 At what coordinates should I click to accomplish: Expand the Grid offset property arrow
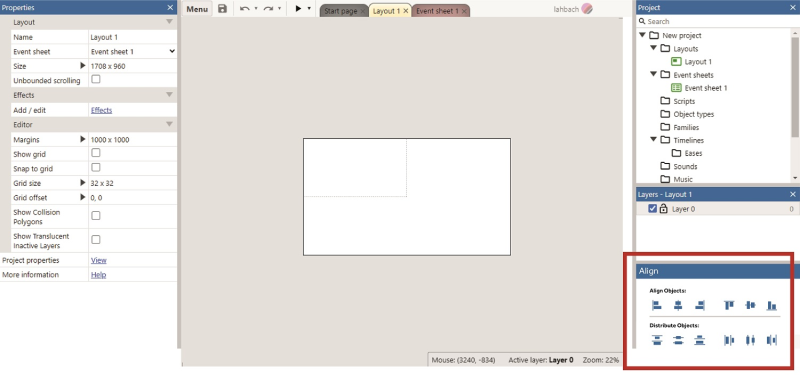(83, 197)
